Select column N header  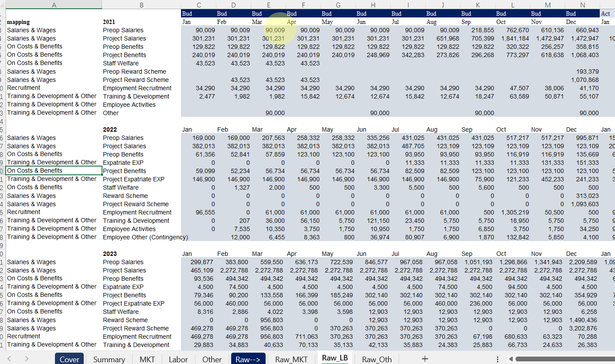(x=582, y=4)
